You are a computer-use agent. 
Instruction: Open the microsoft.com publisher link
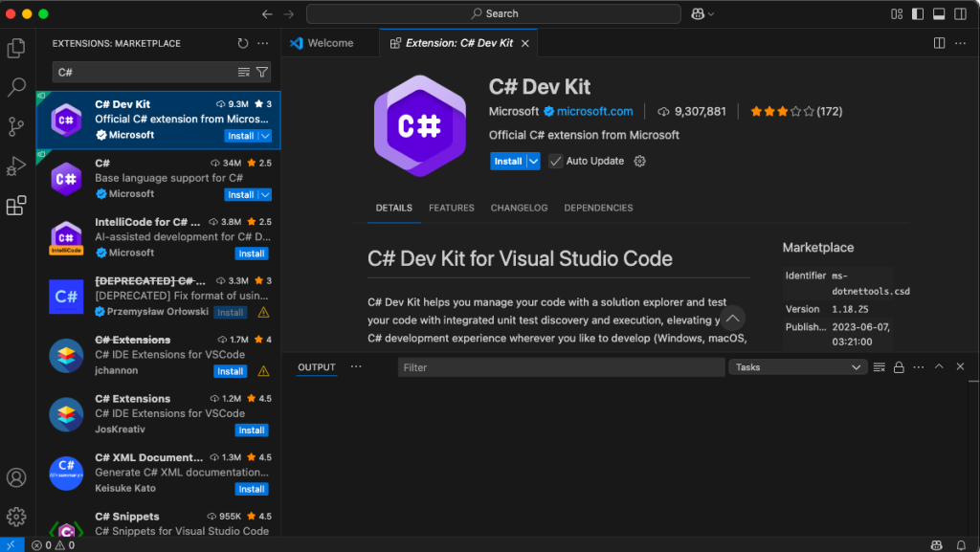594,111
